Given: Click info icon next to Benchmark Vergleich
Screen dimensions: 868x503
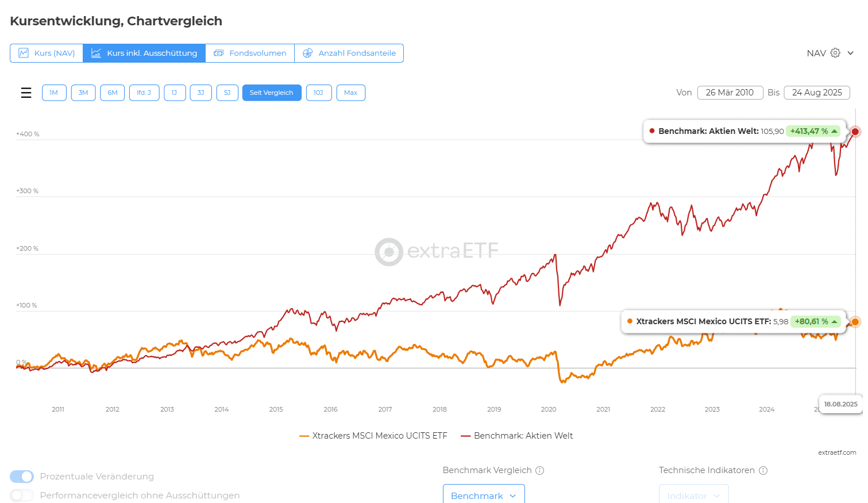Looking at the screenshot, I should click(x=539, y=470).
